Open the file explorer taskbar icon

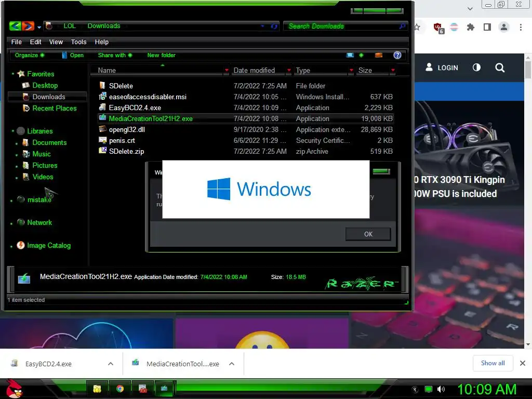click(x=97, y=389)
